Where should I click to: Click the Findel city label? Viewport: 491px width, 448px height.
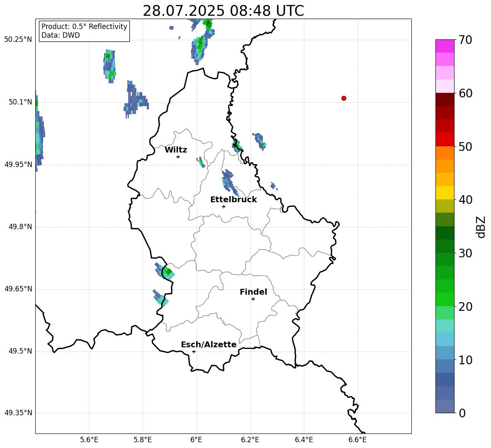tap(253, 292)
